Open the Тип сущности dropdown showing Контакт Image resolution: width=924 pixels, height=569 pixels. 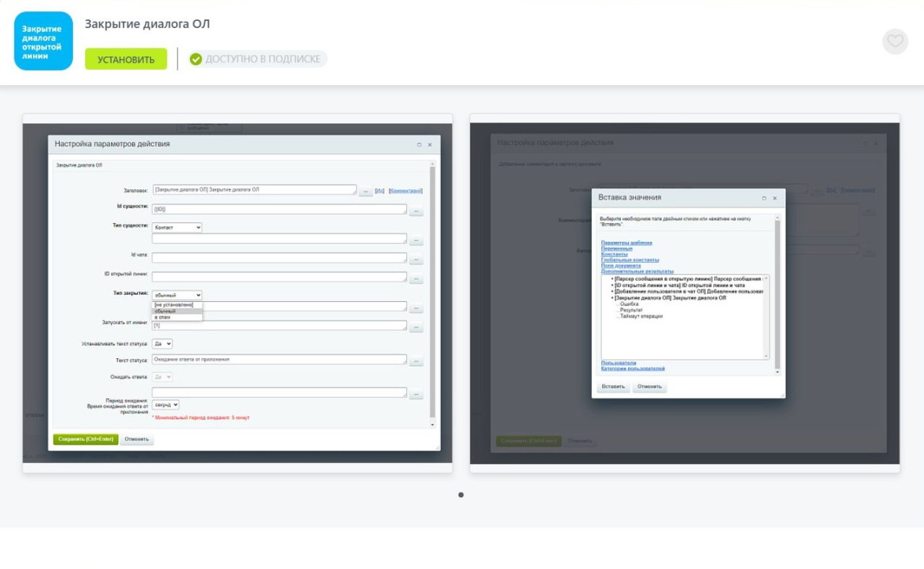click(x=177, y=227)
